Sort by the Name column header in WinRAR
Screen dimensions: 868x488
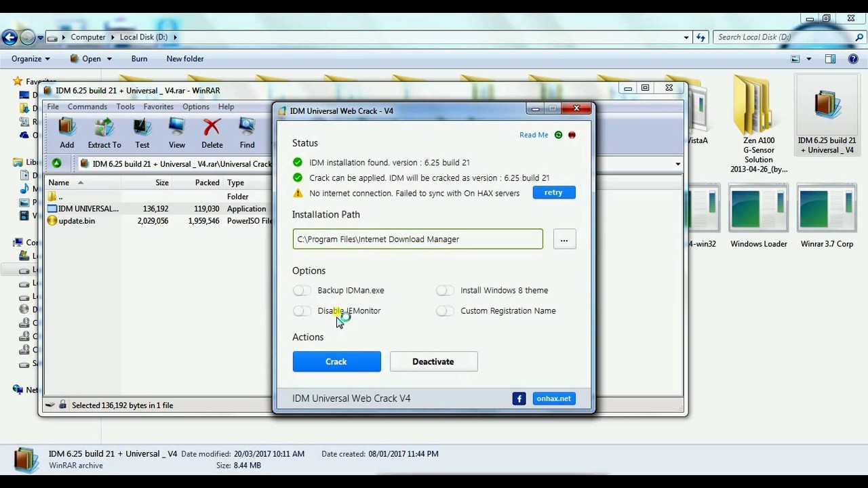[83, 182]
